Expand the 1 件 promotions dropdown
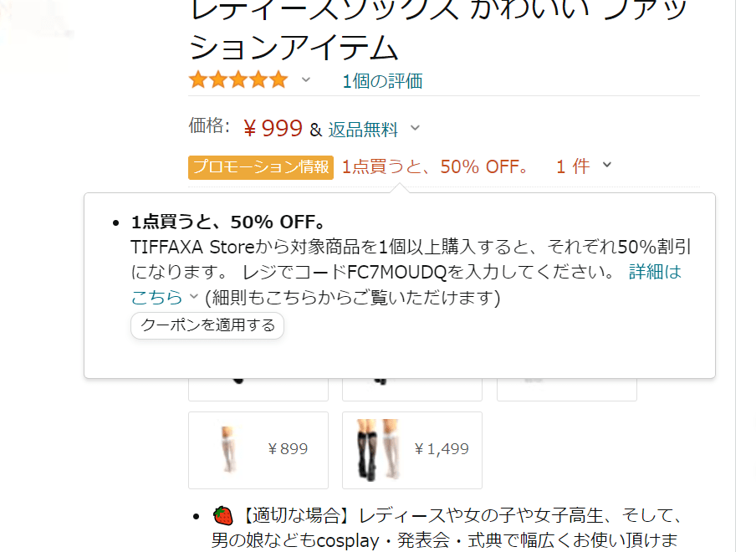Image resolution: width=756 pixels, height=552 pixels. 573,166
